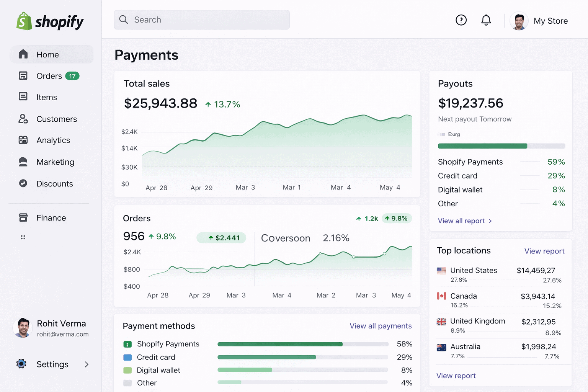
Task: Select the Marketing icon
Action: pos(23,162)
